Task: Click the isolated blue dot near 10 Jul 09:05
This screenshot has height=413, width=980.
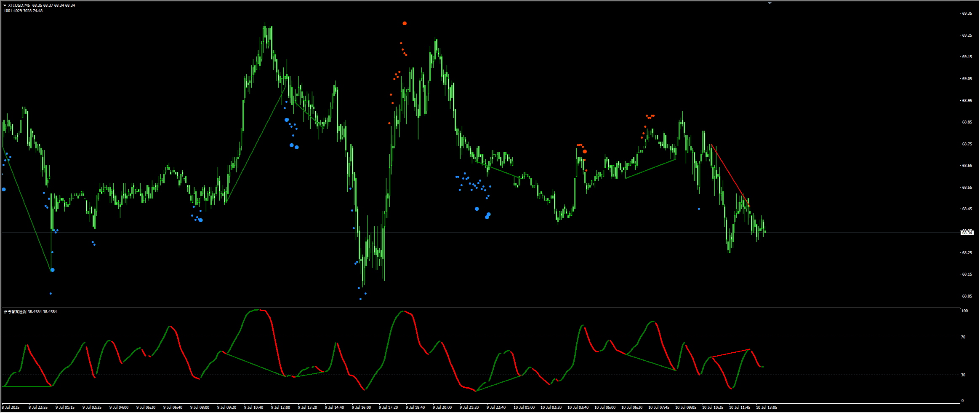Action: (699, 209)
